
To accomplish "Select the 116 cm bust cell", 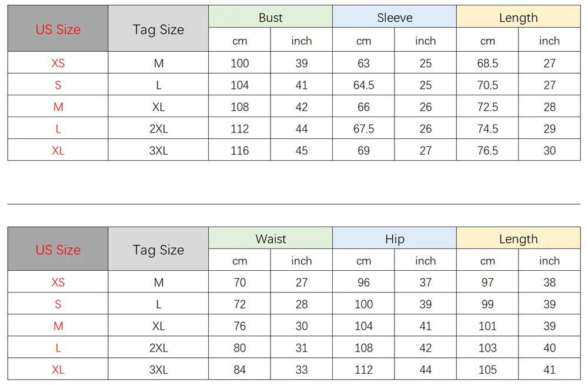I will click(240, 151).
